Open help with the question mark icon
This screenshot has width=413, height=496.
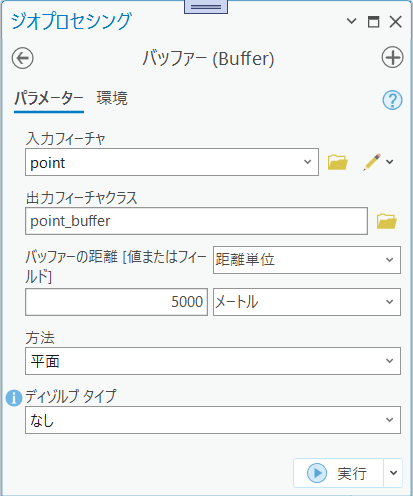[x=392, y=100]
